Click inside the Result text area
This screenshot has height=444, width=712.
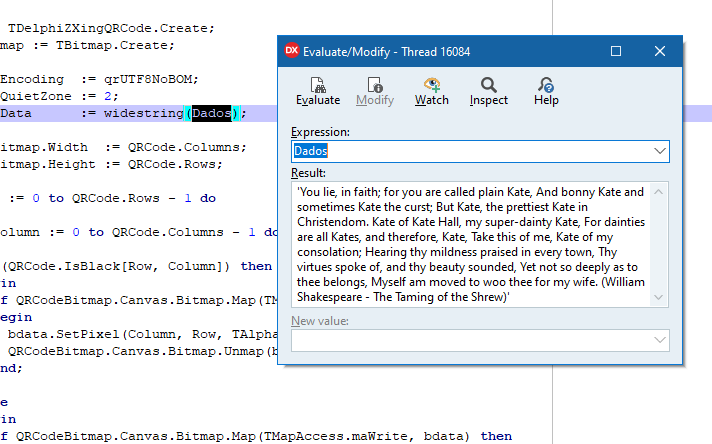coord(471,245)
